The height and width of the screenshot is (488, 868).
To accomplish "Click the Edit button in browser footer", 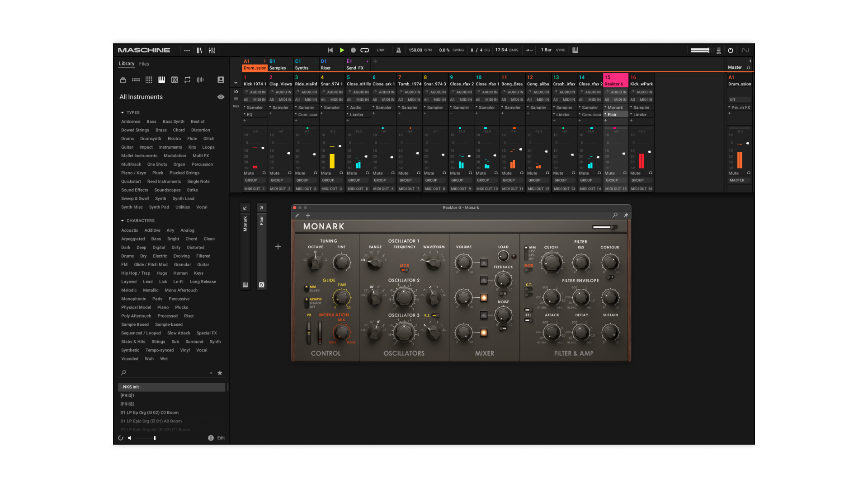I will click(221, 438).
